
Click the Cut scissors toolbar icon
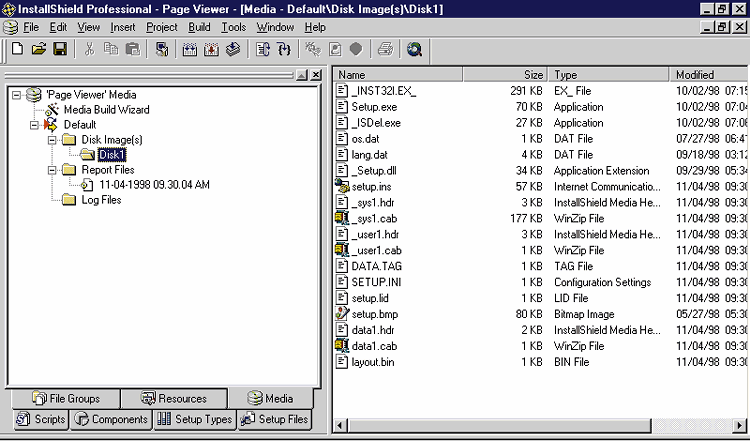(x=89, y=49)
